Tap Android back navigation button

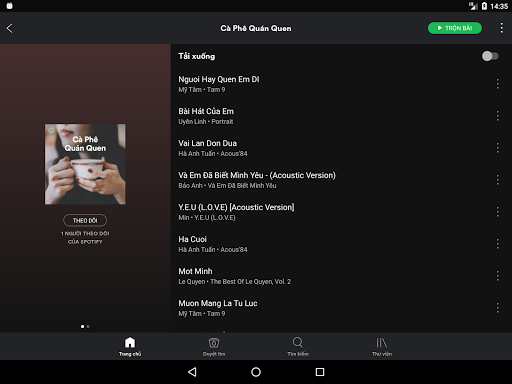coord(192,372)
